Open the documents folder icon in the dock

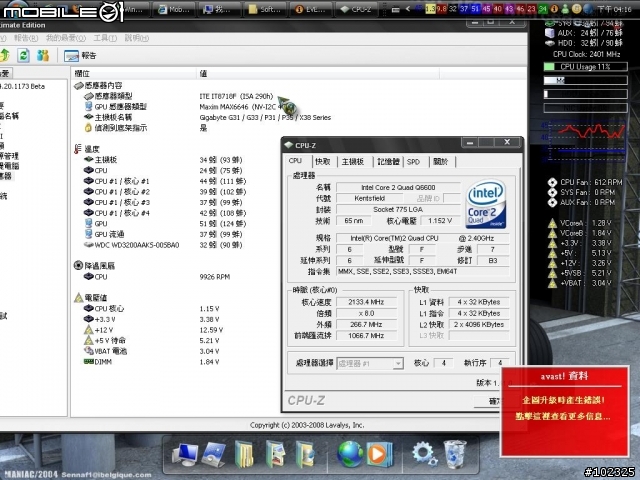click(244, 454)
